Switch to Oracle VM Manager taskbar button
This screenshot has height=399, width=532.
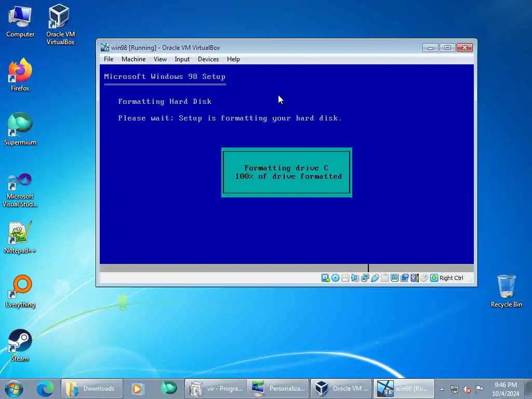point(341,389)
